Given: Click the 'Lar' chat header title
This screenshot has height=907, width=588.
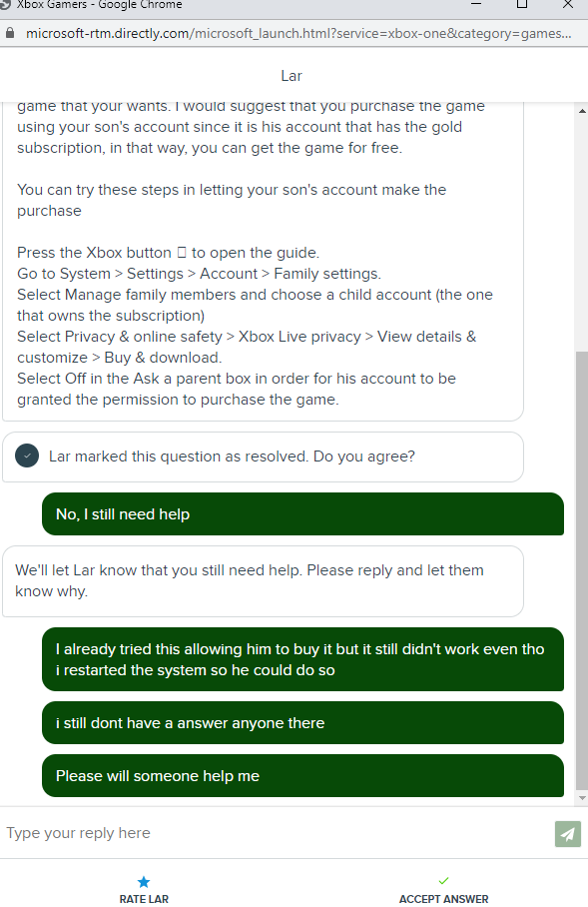Looking at the screenshot, I should pos(292,76).
